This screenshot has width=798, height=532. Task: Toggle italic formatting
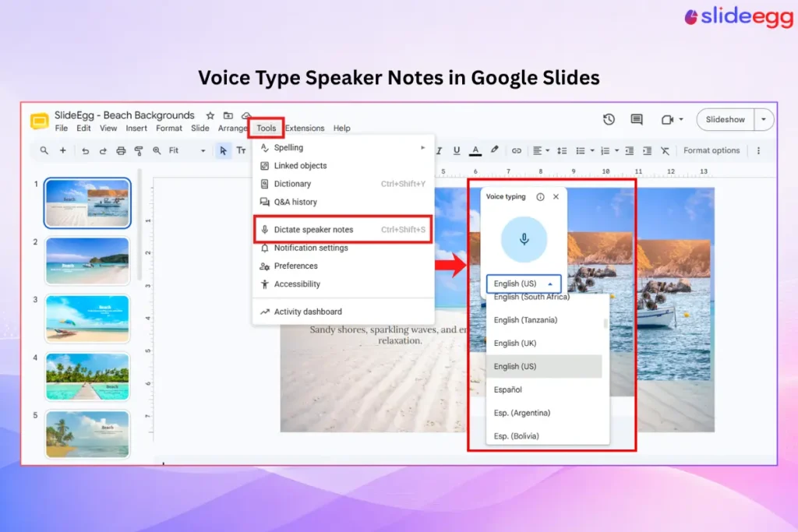click(440, 150)
